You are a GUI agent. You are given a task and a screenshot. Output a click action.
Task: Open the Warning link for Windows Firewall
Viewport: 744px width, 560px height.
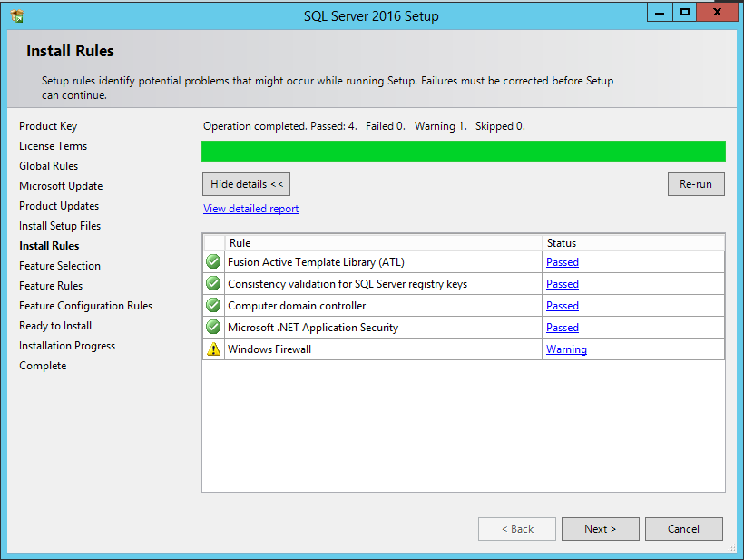(x=566, y=349)
